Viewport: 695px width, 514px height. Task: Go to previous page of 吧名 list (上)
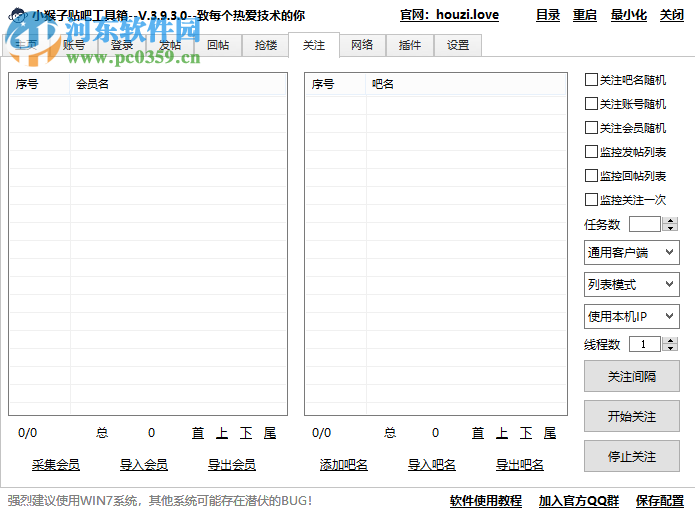click(x=502, y=432)
